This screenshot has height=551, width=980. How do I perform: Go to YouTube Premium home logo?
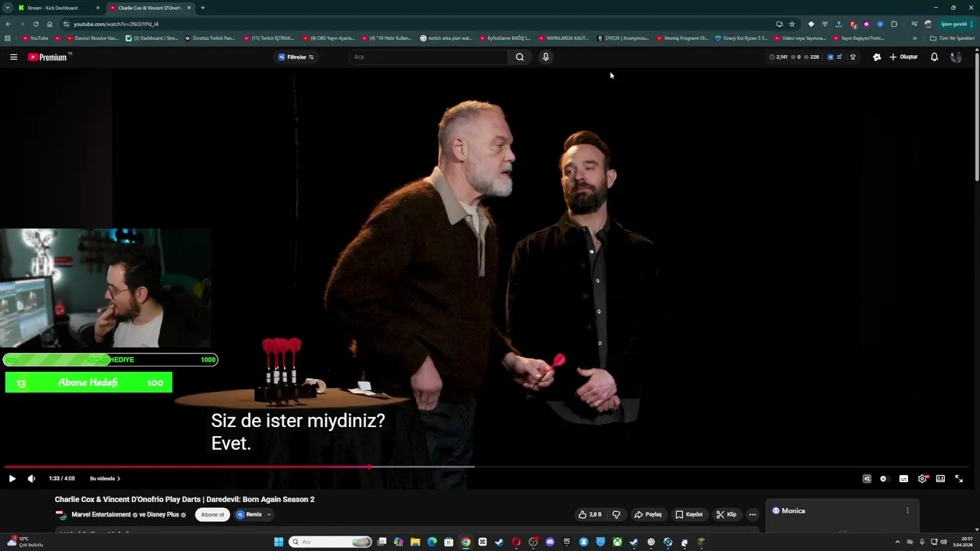(47, 57)
